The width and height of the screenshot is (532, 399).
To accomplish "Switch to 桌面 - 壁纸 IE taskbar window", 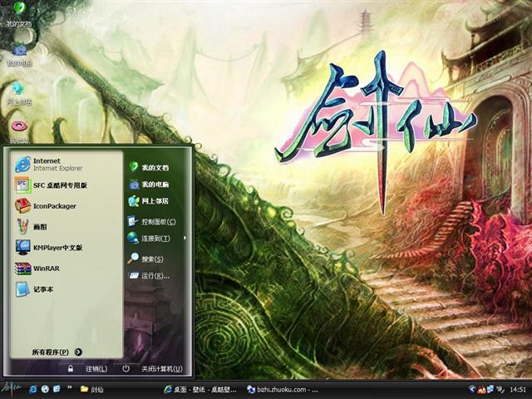I will coord(201,389).
